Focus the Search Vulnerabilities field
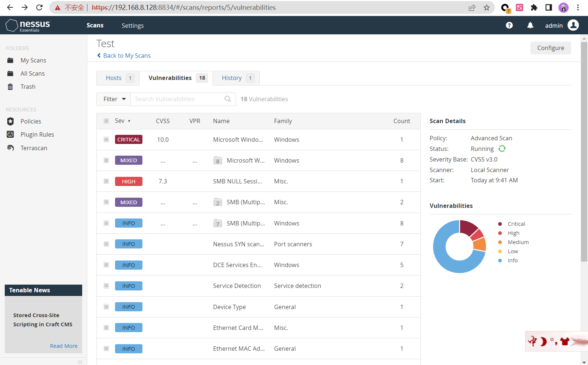Screen dimensions: 588x365 tap(183, 99)
